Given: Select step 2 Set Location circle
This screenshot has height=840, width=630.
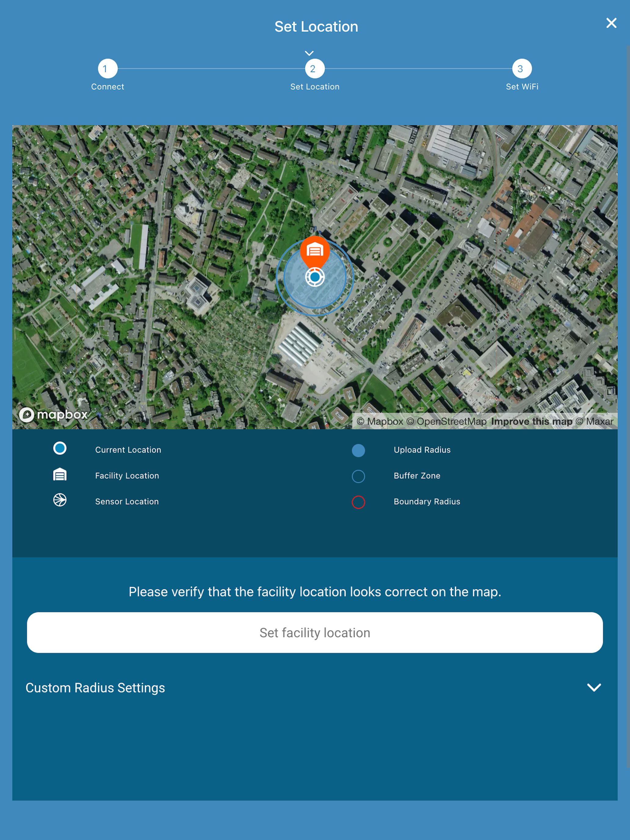Looking at the screenshot, I should point(315,69).
